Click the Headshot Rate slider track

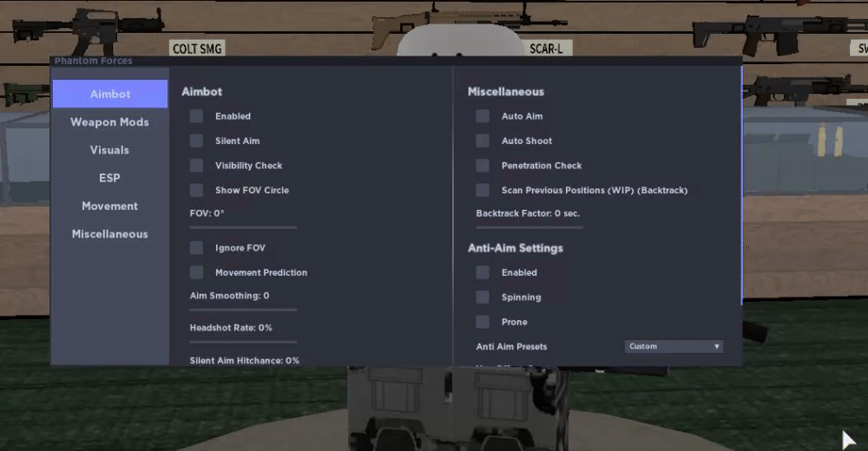click(x=244, y=342)
